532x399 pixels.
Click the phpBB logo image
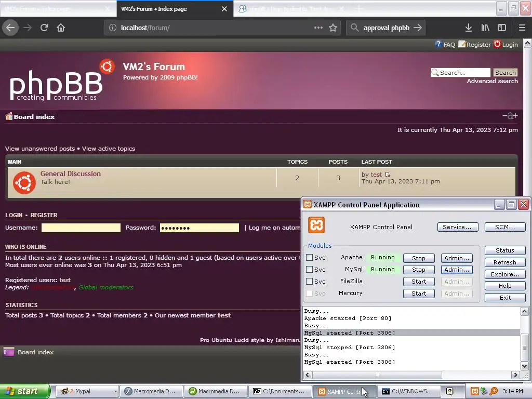click(61, 81)
